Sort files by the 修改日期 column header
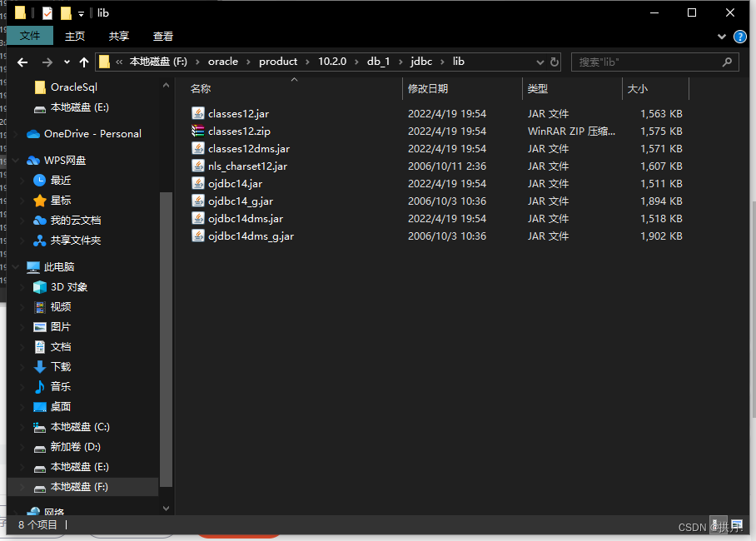The width and height of the screenshot is (756, 541). [x=427, y=88]
